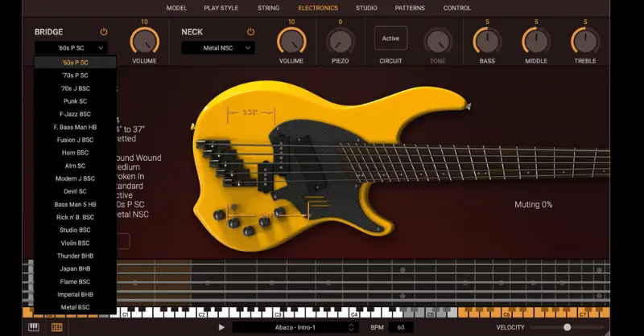Screen dimensions: 644x336
Task: Click the TONE knob
Action: (437, 41)
